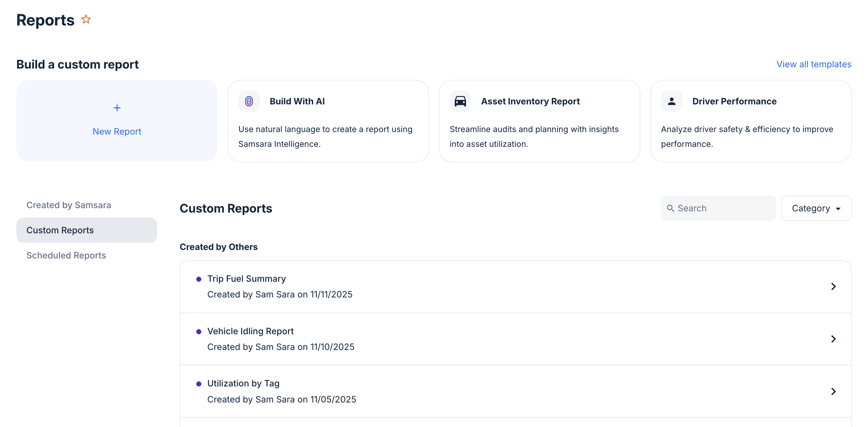
Task: Open the Category filter dropdown
Action: [x=816, y=208]
